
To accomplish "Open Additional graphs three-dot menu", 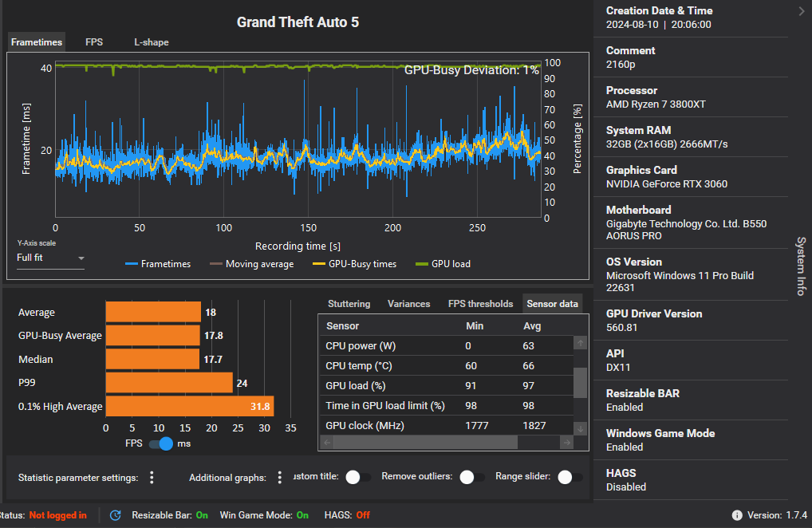I will (x=280, y=477).
